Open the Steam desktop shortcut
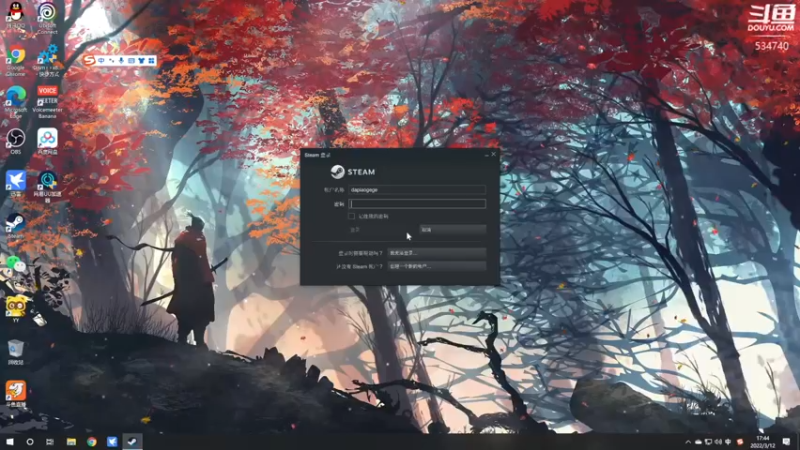The height and width of the screenshot is (450, 800). (x=16, y=227)
